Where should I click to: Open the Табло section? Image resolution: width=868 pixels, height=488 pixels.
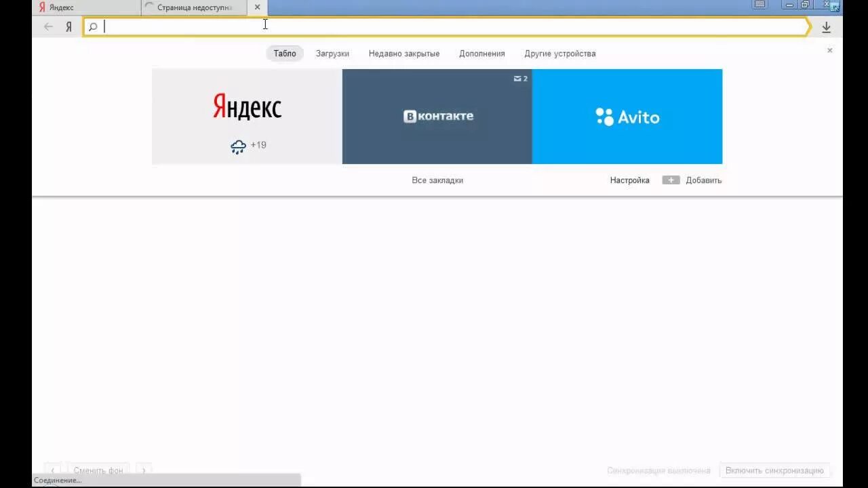[x=285, y=54]
